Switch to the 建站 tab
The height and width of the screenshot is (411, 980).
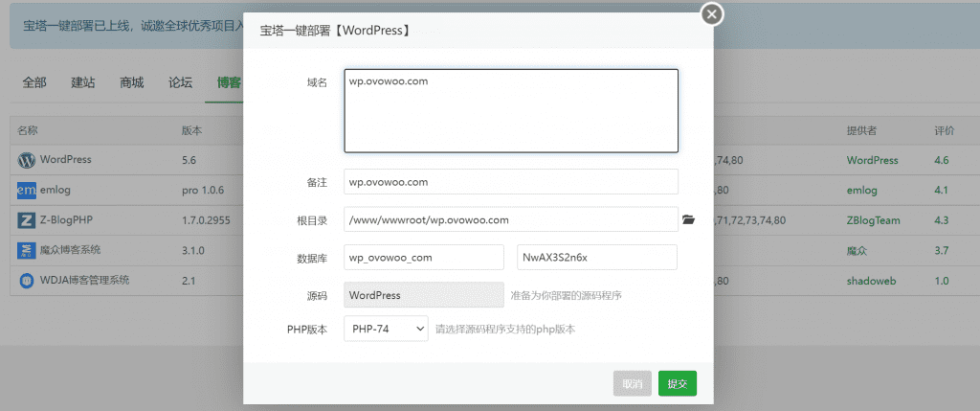coord(83,82)
